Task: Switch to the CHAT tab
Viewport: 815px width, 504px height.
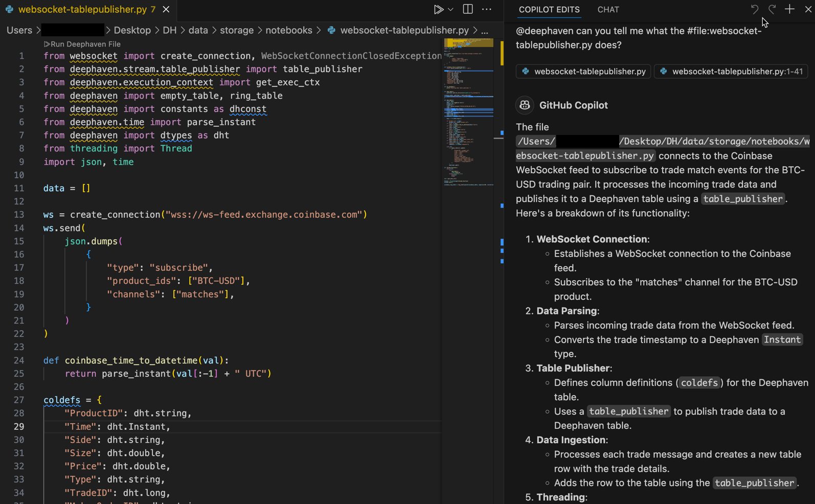Action: (x=608, y=10)
